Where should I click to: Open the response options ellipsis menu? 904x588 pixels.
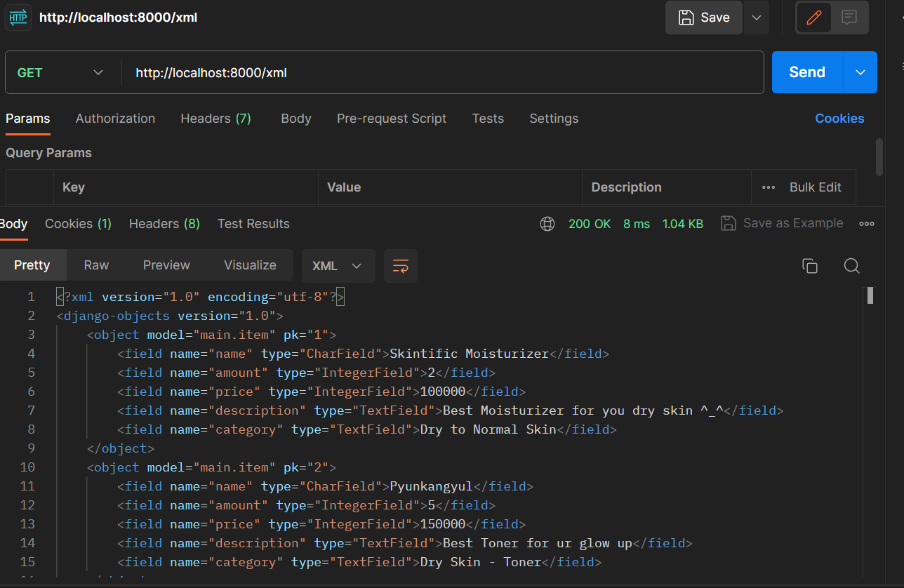(x=866, y=223)
